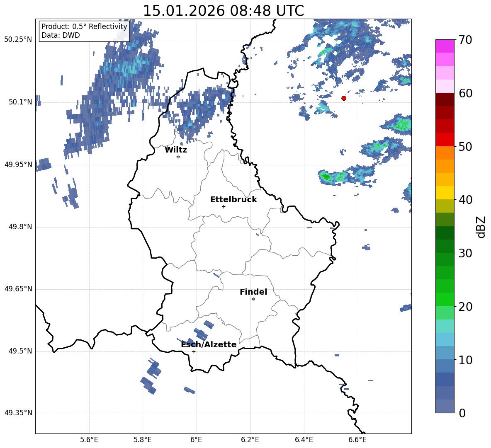
Task: Click the 49.35°N latitude label
Action: click(18, 413)
